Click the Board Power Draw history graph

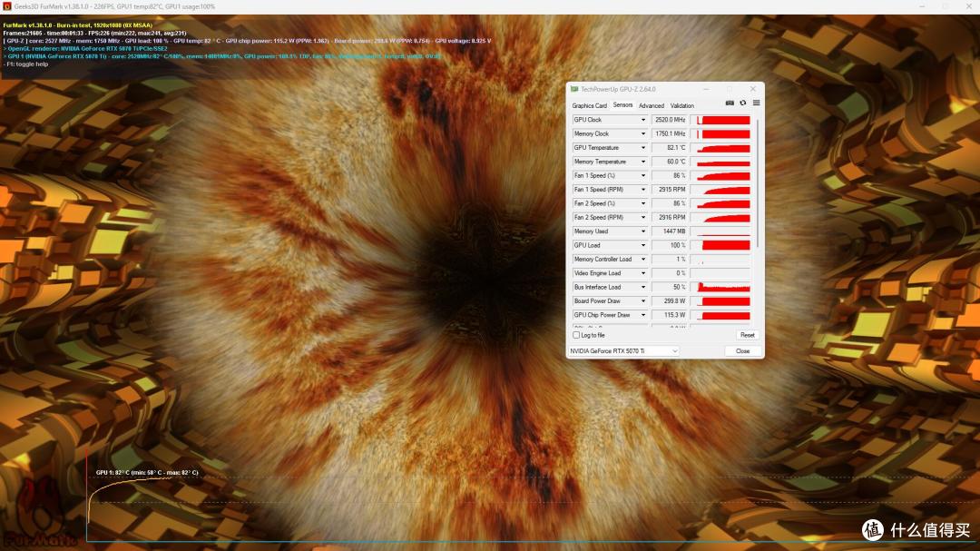click(720, 300)
